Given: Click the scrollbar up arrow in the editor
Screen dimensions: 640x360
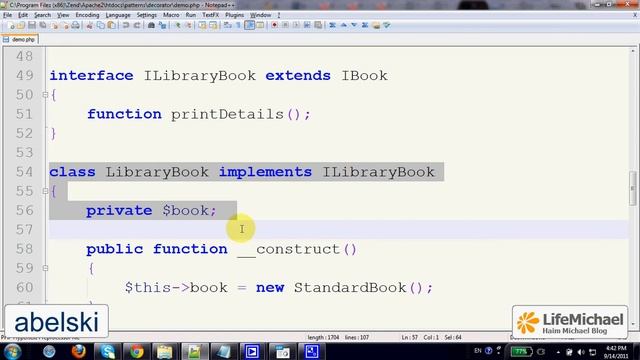Looking at the screenshot, I should 633,51.
